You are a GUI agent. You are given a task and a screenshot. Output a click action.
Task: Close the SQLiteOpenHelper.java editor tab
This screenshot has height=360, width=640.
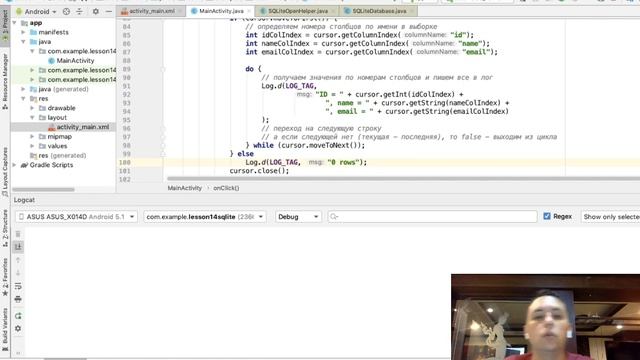point(333,11)
